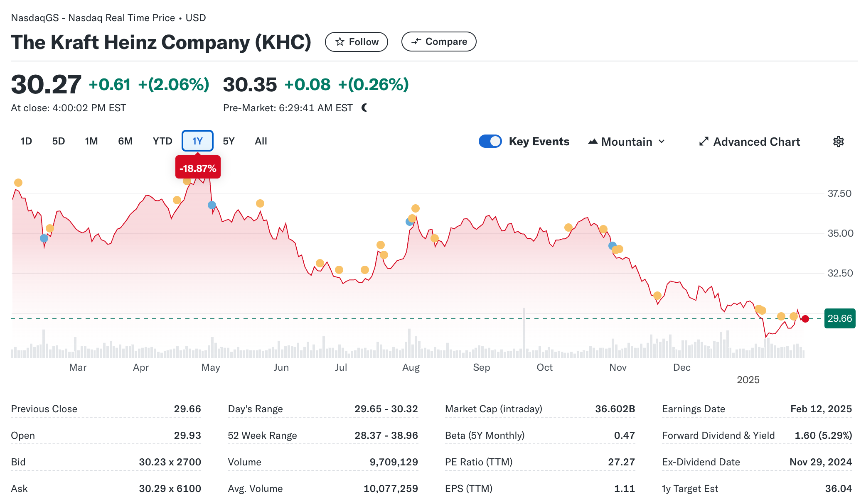
Task: Open the Advanced Chart link
Action: 756,142
